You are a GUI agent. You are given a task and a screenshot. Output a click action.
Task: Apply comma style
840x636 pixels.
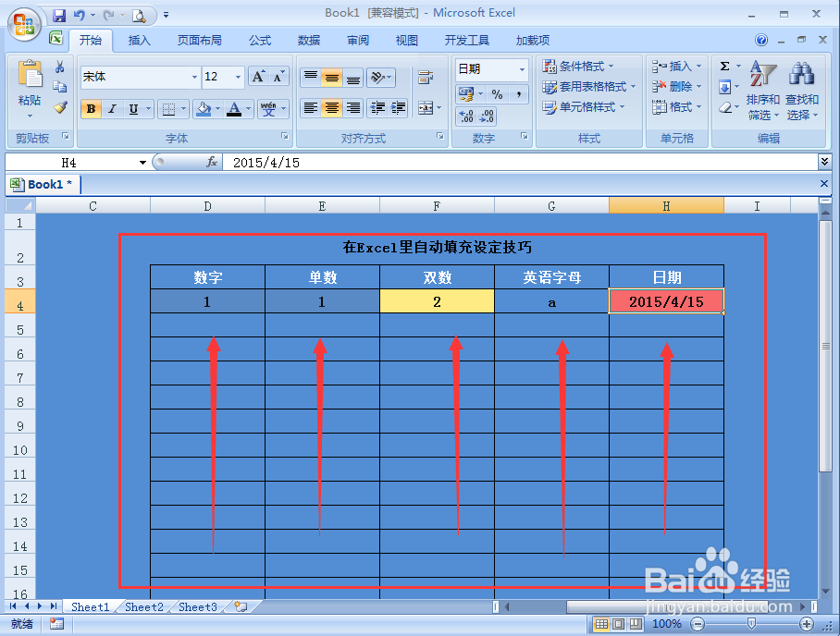click(519, 95)
